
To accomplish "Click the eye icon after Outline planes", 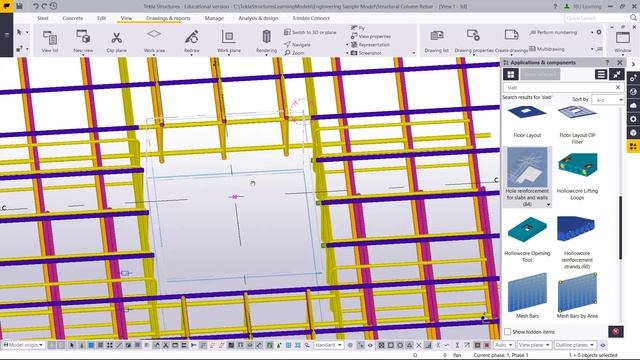I will point(602,345).
